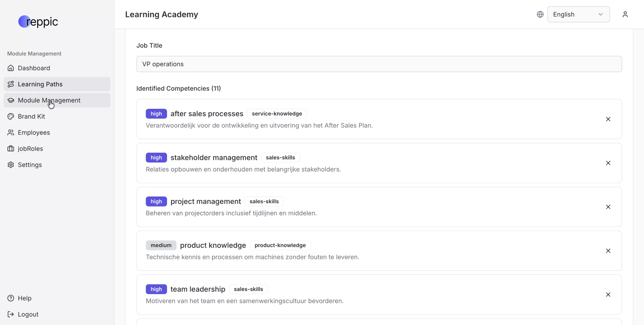The height and width of the screenshot is (325, 644).
Task: Remove the stakeholder management competency
Action: point(608,163)
